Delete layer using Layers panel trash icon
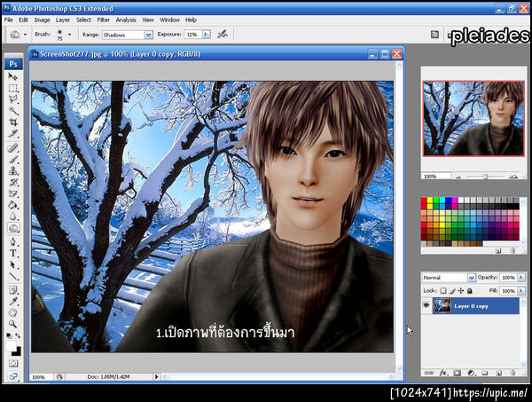Viewport: 532px width, 402px height. pos(513,373)
